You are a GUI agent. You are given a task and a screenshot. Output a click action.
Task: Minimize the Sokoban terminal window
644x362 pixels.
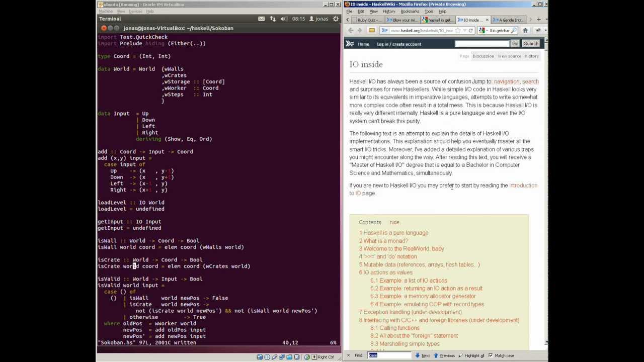coord(110,28)
